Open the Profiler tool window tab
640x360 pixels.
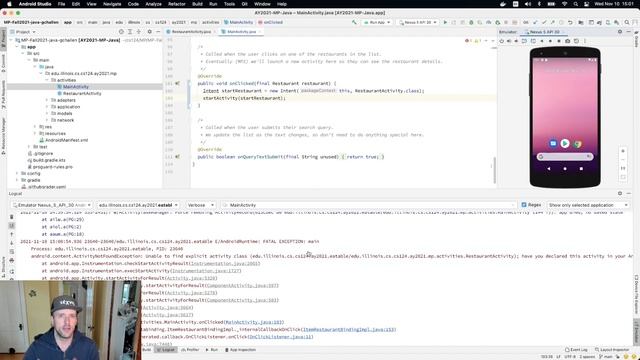[190, 350]
